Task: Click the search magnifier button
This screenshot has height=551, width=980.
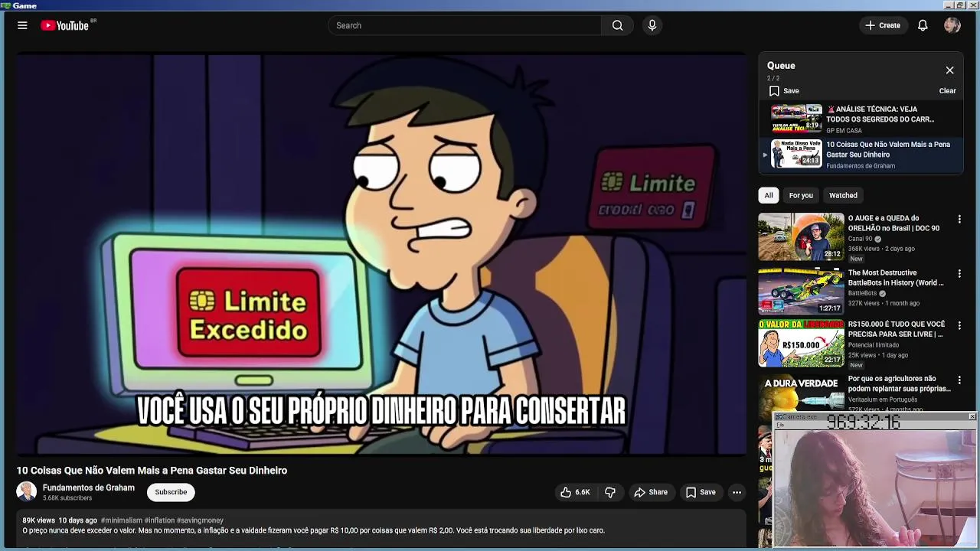Action: (617, 25)
